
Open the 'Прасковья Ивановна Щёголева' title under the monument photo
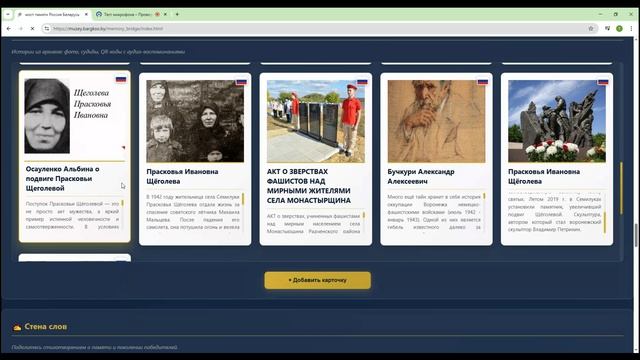(x=544, y=176)
